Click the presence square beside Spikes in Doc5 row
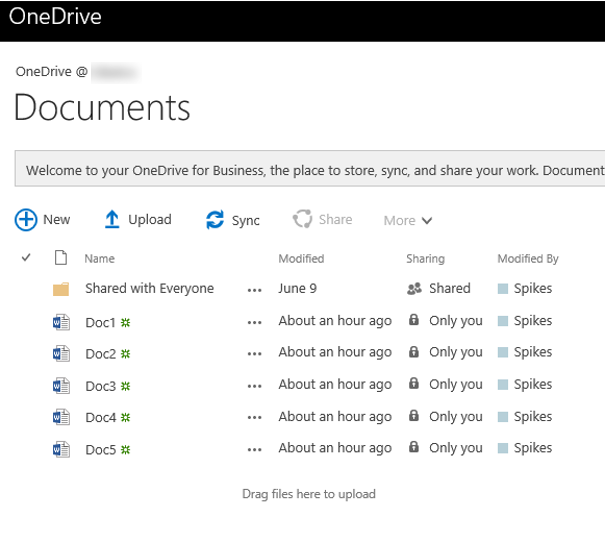Screen dimensions: 605x542 (x=503, y=448)
